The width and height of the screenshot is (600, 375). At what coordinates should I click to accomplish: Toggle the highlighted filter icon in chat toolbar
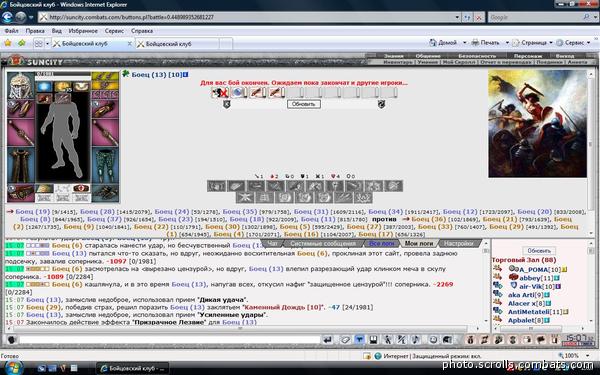[359, 340]
